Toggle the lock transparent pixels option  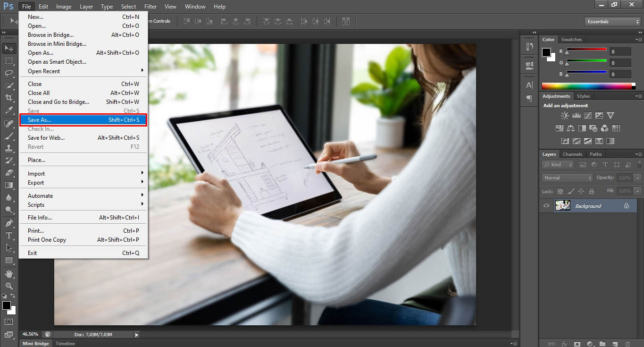(559, 191)
